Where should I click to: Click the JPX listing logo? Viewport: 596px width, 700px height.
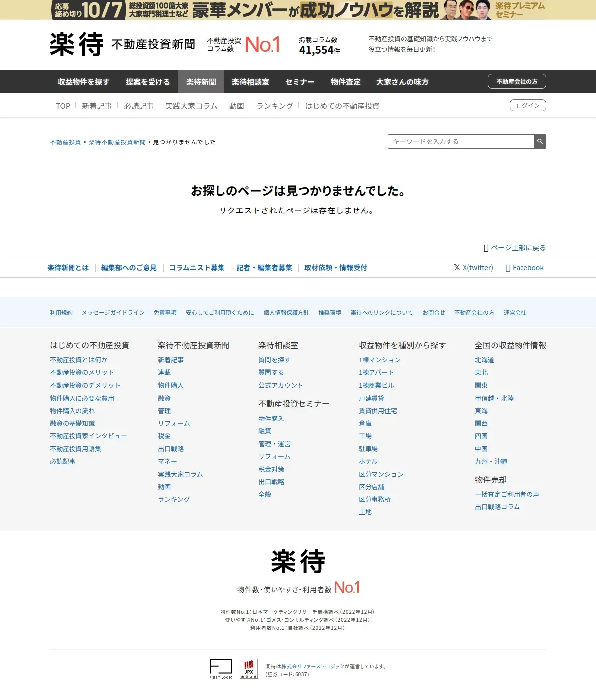[249, 669]
